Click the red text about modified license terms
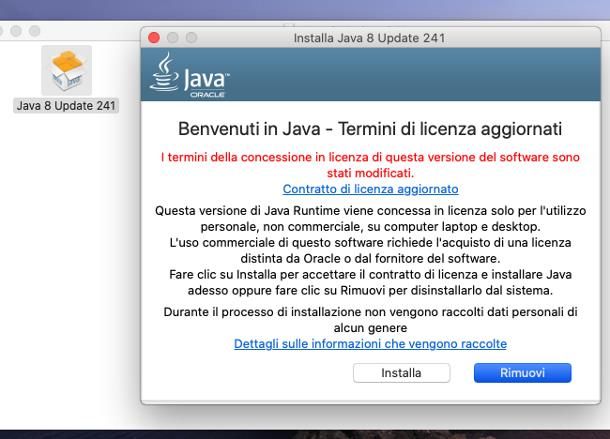The width and height of the screenshot is (610, 439). [x=370, y=165]
